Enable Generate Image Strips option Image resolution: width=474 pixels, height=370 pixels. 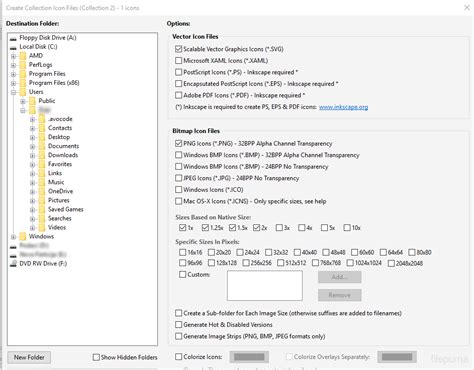pyautogui.click(x=179, y=336)
